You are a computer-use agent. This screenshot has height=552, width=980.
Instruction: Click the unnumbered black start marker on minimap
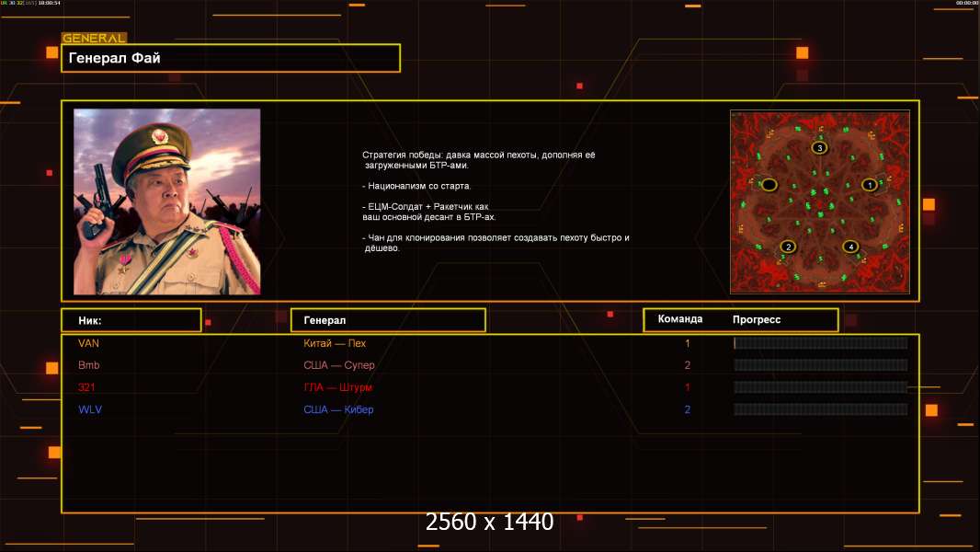point(769,184)
